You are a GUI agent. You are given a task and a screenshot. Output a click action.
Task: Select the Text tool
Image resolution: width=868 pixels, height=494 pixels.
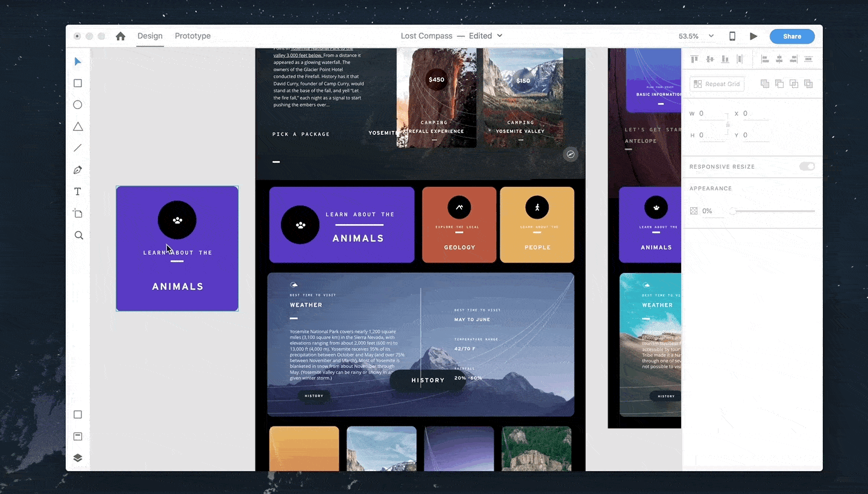click(78, 192)
